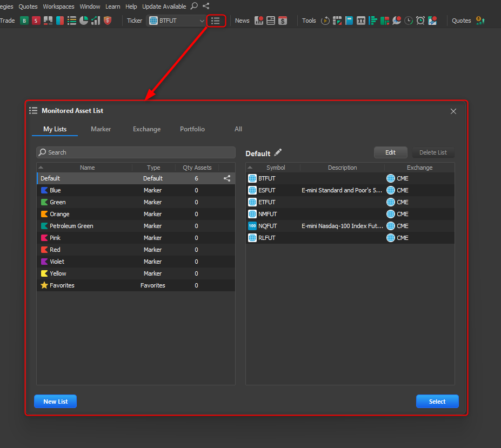Viewport: 501px width, 448px height.
Task: Open the green-red treemap tool icon
Action: (x=385, y=21)
